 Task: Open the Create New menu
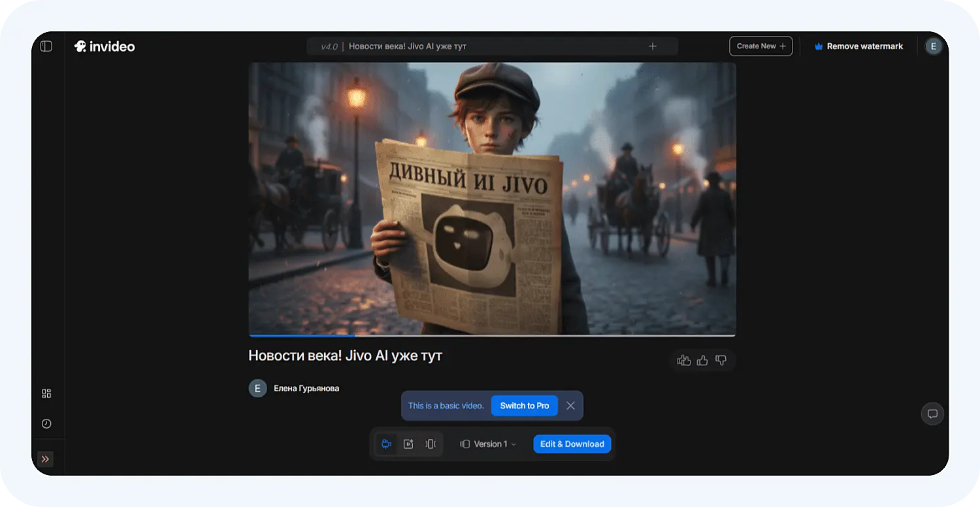pyautogui.click(x=760, y=46)
